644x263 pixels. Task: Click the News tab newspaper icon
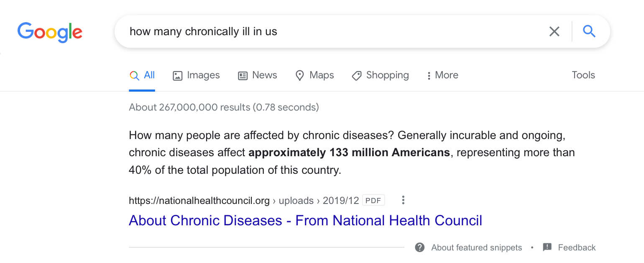243,76
